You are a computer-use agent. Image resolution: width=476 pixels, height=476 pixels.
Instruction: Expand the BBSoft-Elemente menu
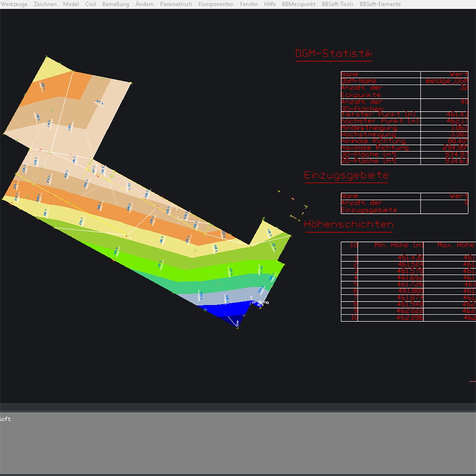(380, 4)
